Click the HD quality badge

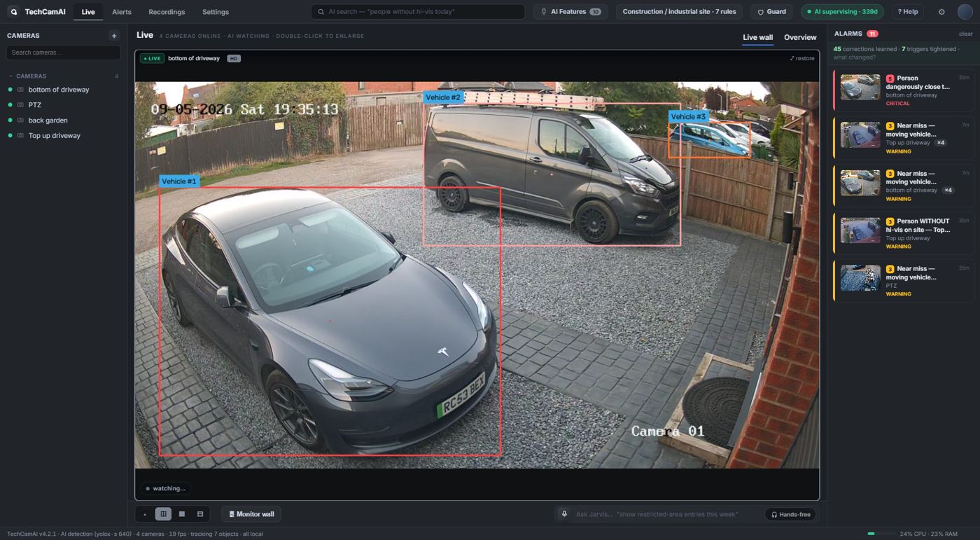point(234,58)
